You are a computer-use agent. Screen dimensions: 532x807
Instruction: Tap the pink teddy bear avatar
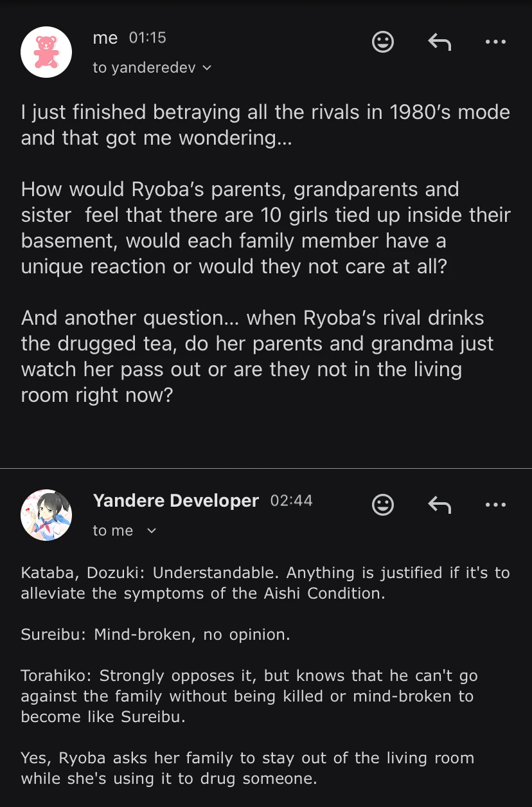click(46, 53)
